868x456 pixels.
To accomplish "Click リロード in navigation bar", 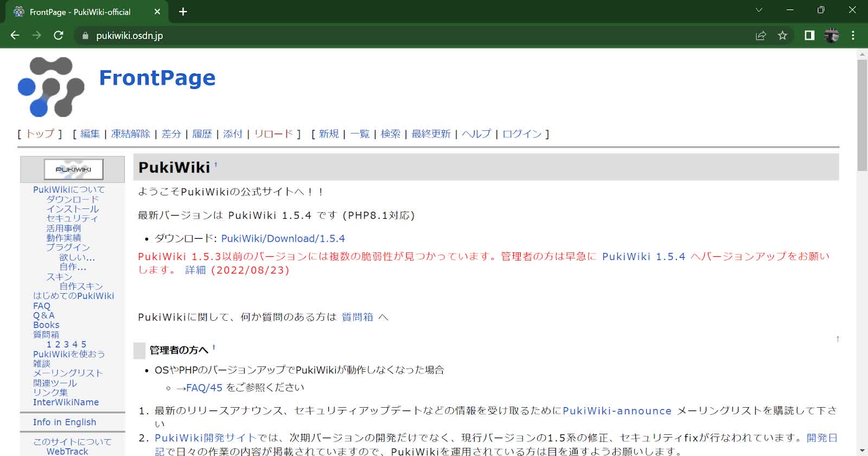I will (x=273, y=134).
